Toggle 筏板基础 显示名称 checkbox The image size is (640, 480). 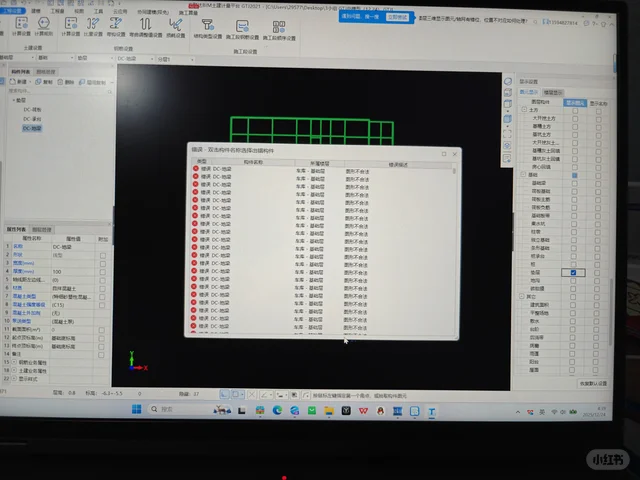(x=598, y=192)
